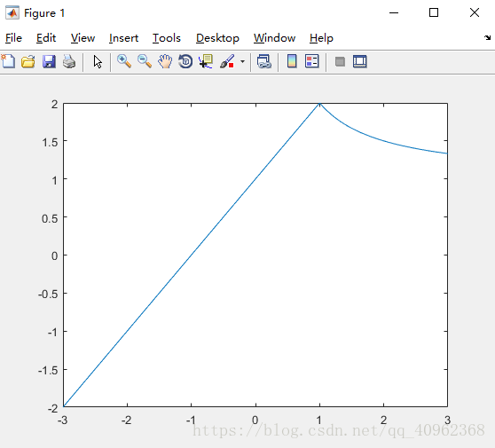
Task: Click the y-axis label -1.5
Action: pos(48,370)
